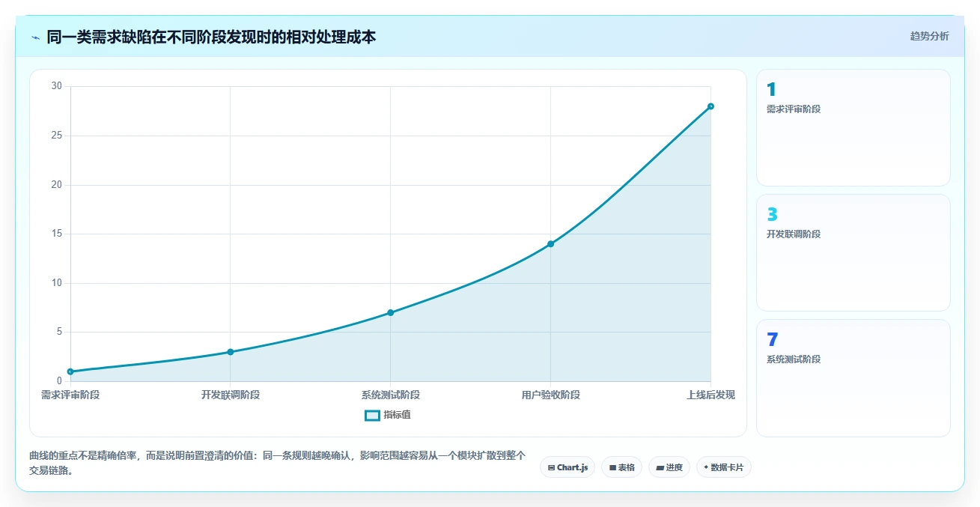Click the data point for 系统测试阶段
The image size is (980, 507).
tap(391, 312)
